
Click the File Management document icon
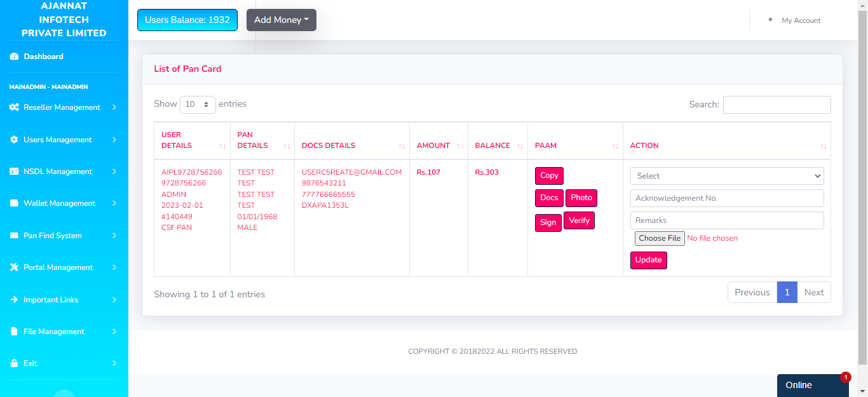(x=14, y=332)
